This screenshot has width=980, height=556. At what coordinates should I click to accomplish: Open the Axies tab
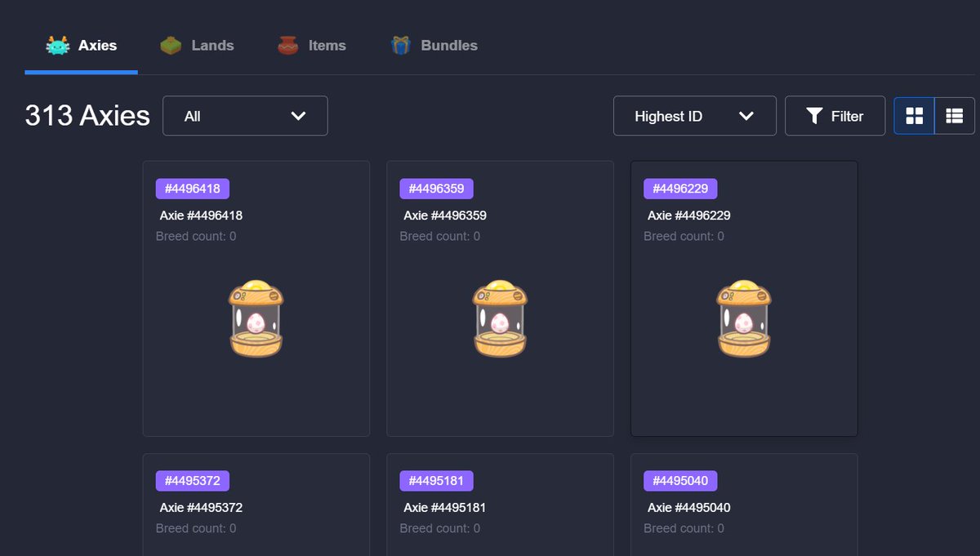81,46
